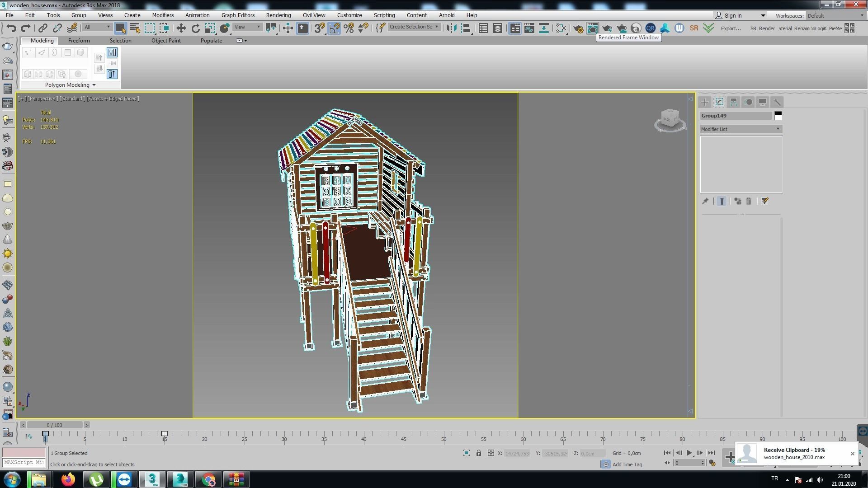Click the object color swatch beside Group149
The image size is (868, 488).
pyautogui.click(x=778, y=116)
